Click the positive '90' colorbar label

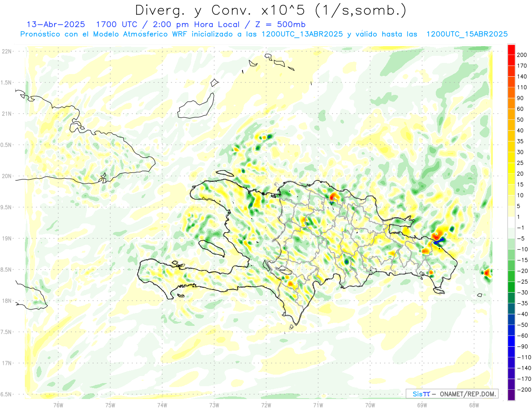[x=520, y=98]
